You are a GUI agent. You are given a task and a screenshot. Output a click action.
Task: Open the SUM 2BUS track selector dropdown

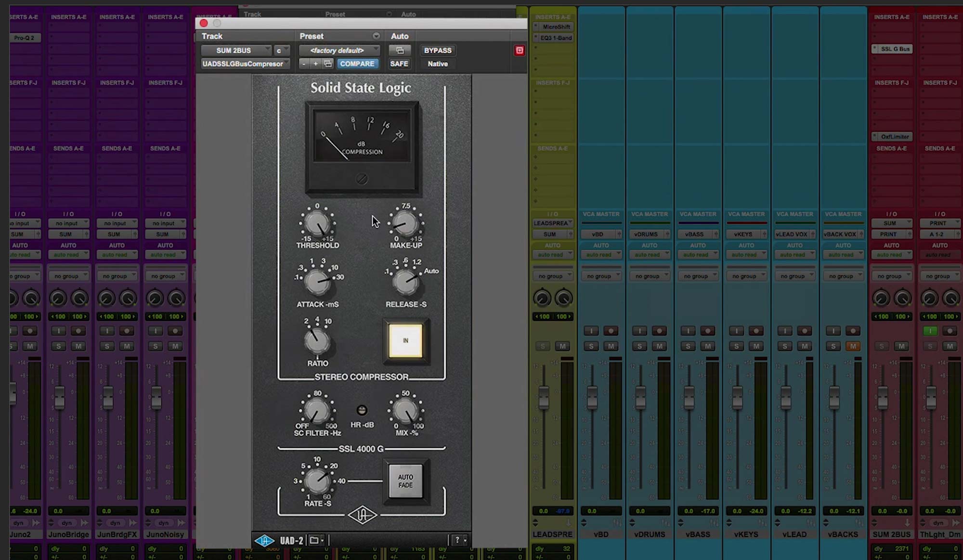(x=236, y=51)
